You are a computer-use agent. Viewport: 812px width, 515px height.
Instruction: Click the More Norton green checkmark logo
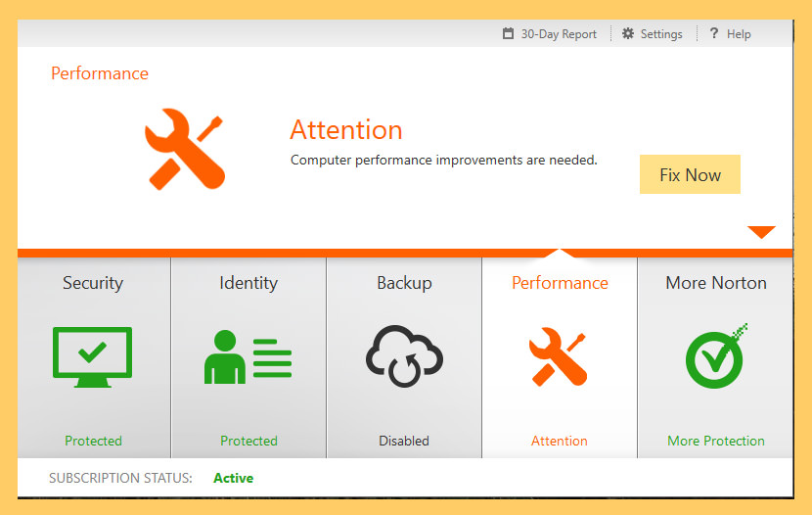[x=717, y=355]
